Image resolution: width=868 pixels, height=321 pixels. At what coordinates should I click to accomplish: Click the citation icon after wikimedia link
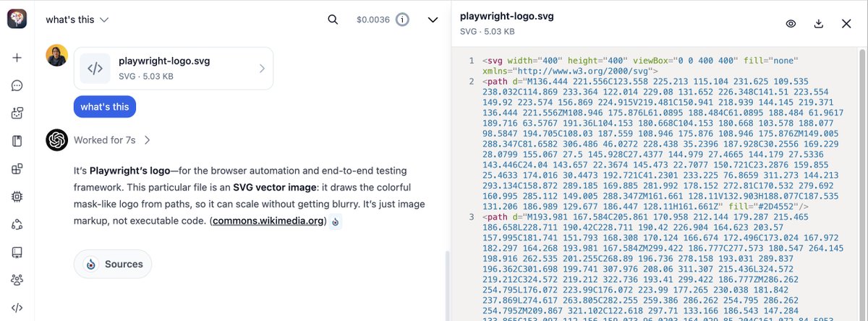(336, 221)
